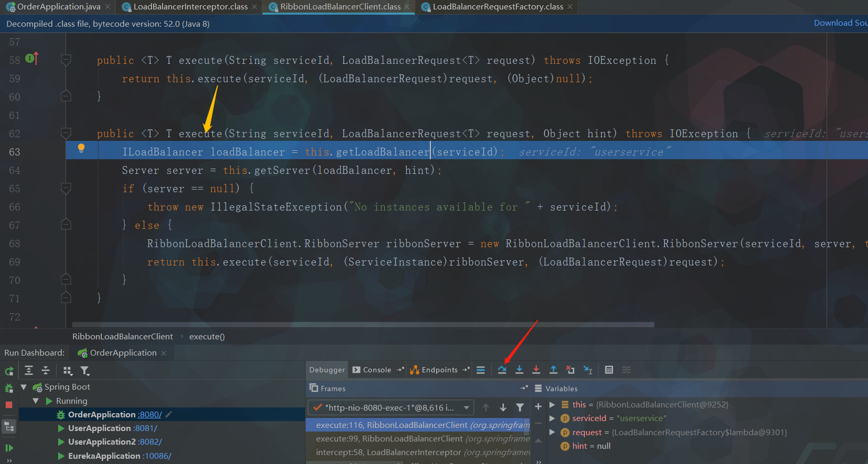Fold the if block at line 65

pos(66,188)
